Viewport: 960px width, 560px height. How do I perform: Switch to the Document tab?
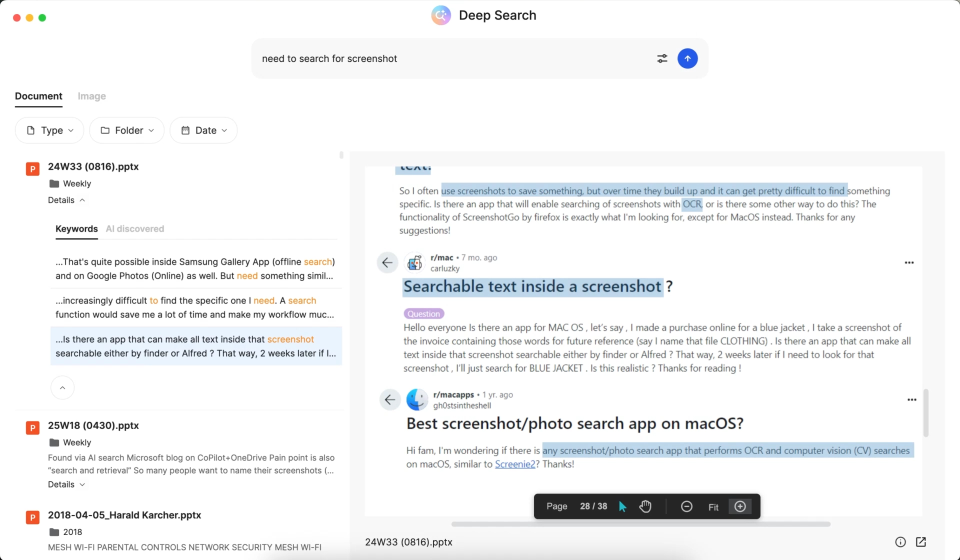click(38, 96)
